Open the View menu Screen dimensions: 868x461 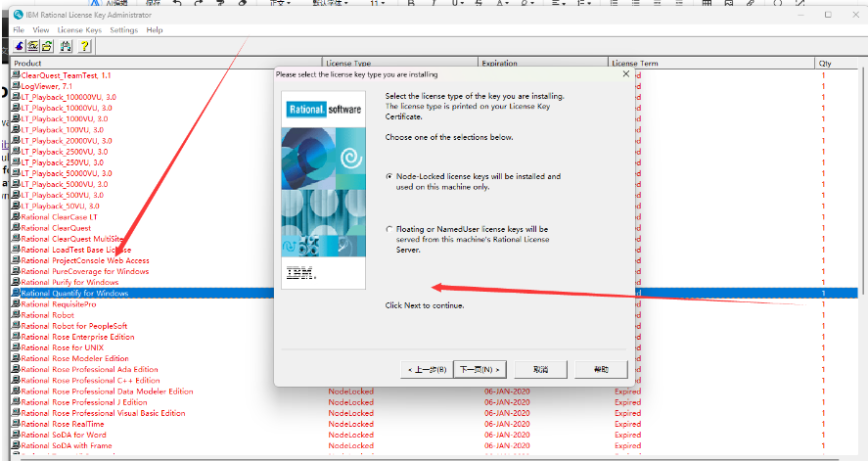[x=40, y=30]
